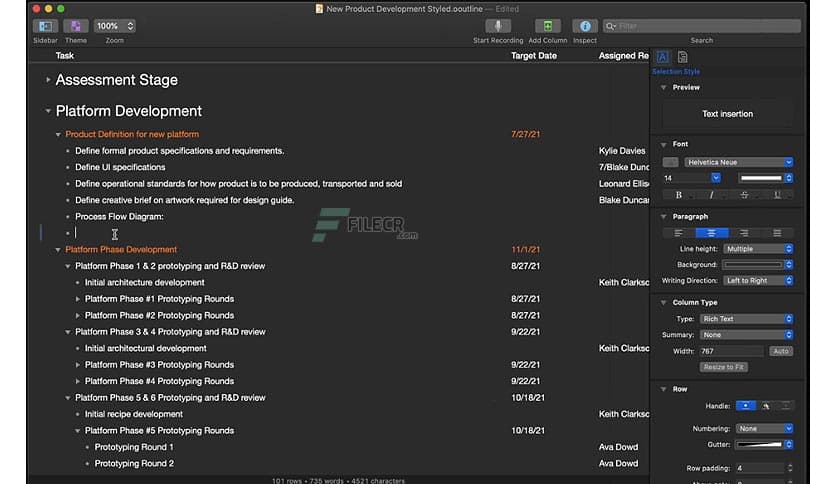836x484 pixels.
Task: Expand the Assessment Stage row
Action: (48, 80)
